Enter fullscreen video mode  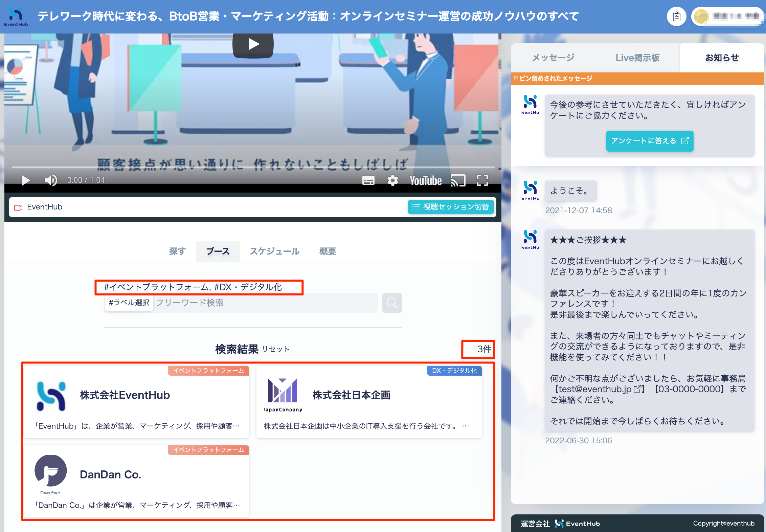482,180
